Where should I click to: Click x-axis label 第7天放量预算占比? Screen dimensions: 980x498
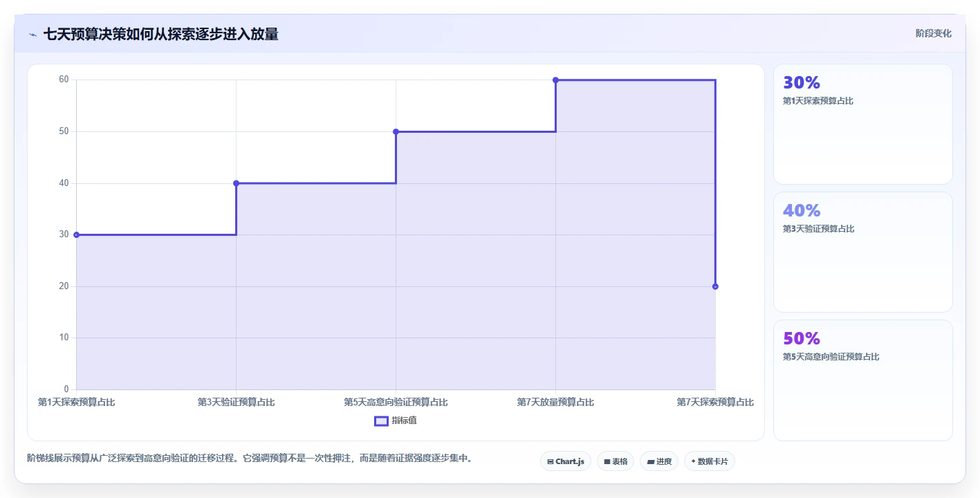(555, 402)
